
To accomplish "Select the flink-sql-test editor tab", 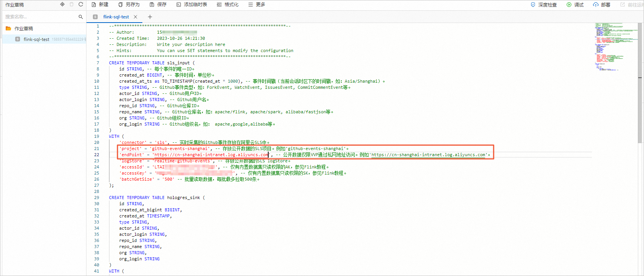I will click(x=116, y=17).
